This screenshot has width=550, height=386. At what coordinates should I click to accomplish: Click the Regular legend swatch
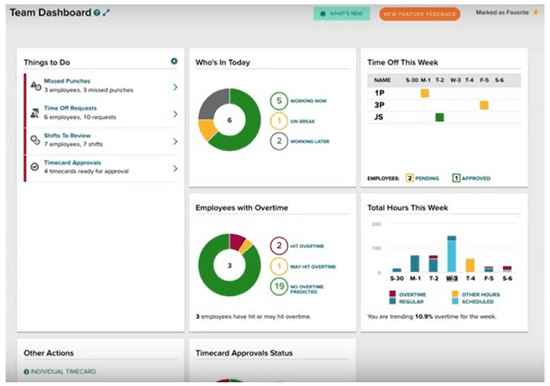(393, 301)
